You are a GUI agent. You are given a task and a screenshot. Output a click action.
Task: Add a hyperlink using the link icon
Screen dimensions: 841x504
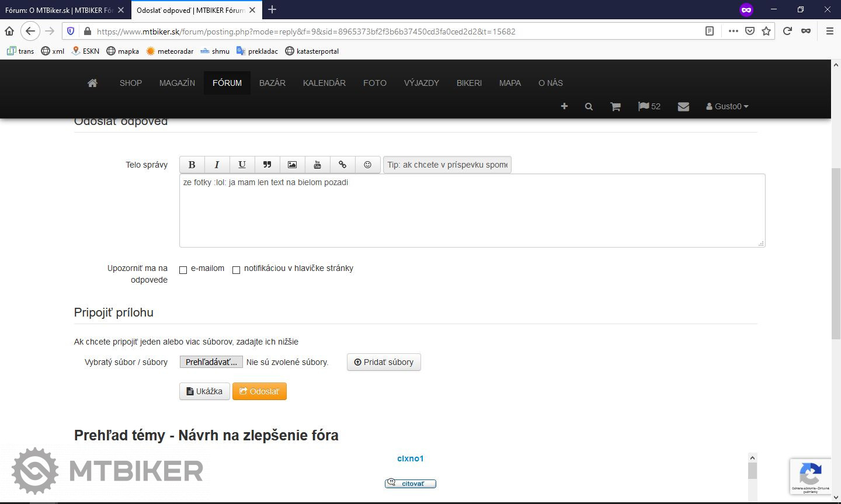[x=342, y=165]
